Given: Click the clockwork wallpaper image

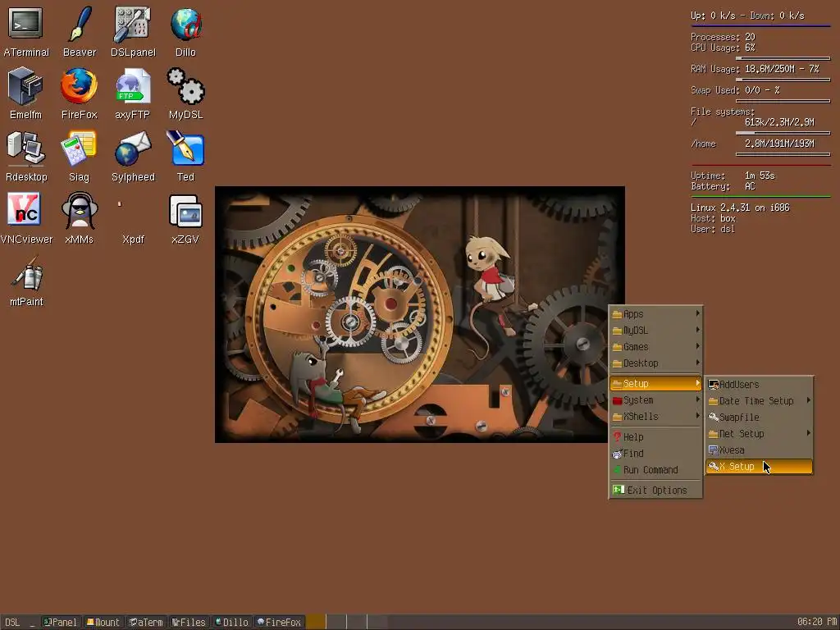Looking at the screenshot, I should pyautogui.click(x=419, y=314).
